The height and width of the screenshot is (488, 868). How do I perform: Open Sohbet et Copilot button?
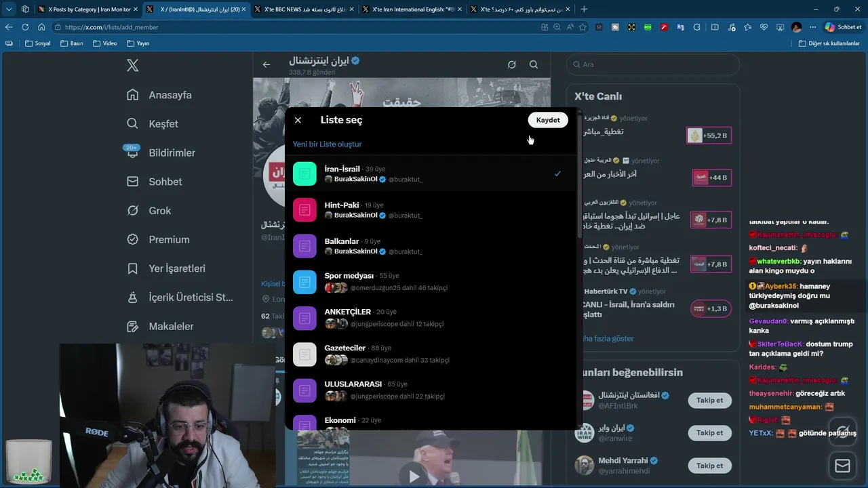844,27
